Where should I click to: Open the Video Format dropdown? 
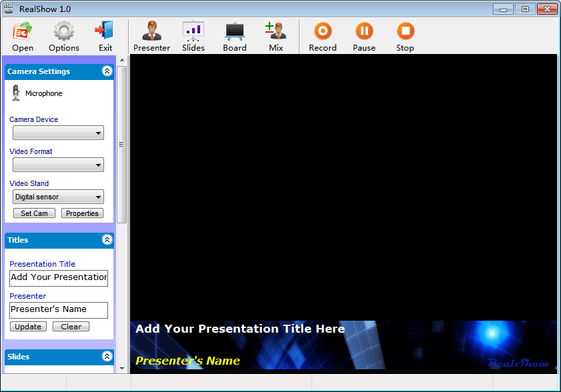click(59, 165)
